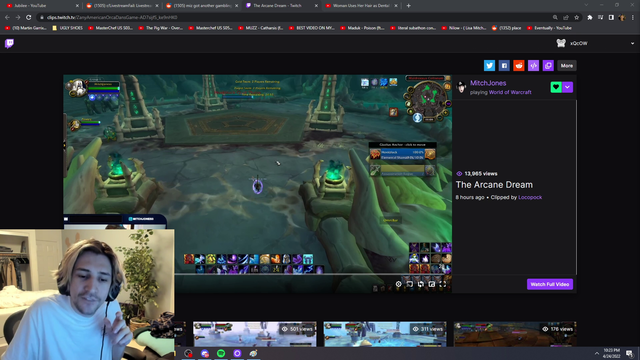
Task: Close The Arcane Dream tab
Action: [x=316, y=6]
